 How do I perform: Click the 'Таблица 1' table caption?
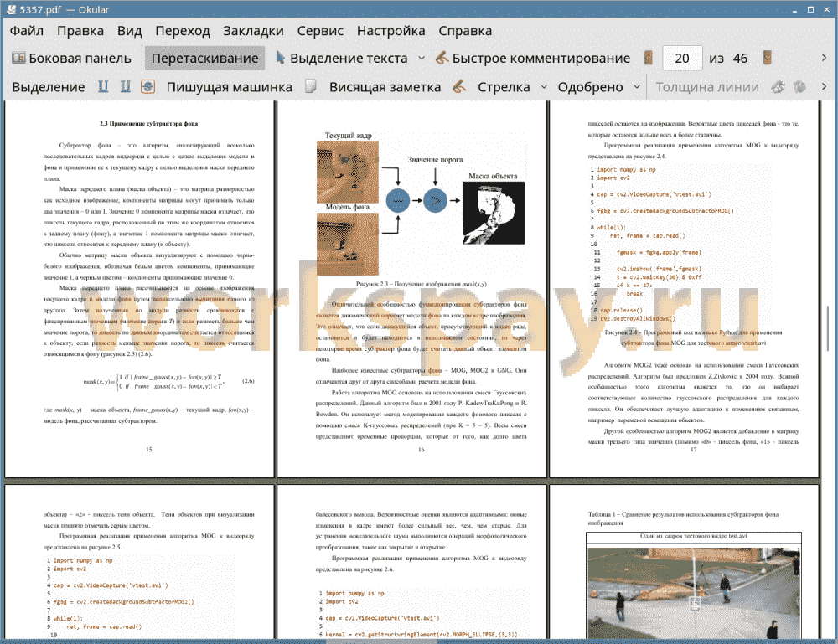pos(683,518)
